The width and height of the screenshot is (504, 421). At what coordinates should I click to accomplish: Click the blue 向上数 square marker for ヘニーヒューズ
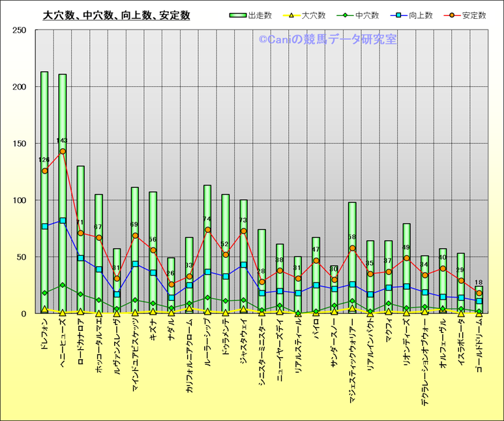tap(63, 221)
